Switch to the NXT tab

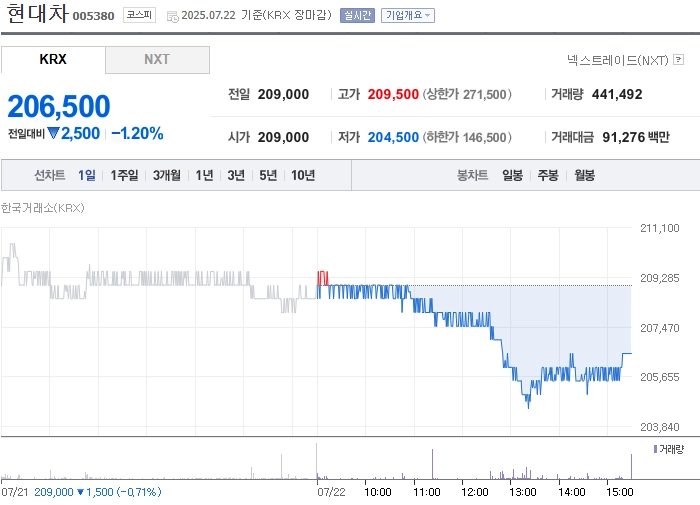pos(157,59)
